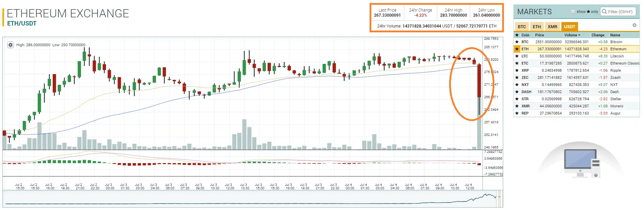Toggle favorite star for the ETH row
Viewport: 644px width, 210px height.
coord(517,49)
